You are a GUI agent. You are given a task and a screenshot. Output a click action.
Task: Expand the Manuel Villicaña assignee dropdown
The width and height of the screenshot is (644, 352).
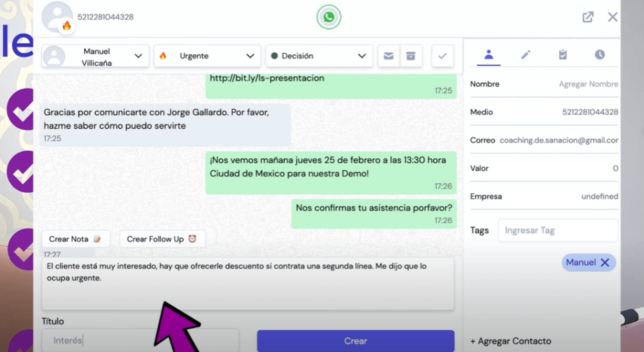pyautogui.click(x=95, y=56)
